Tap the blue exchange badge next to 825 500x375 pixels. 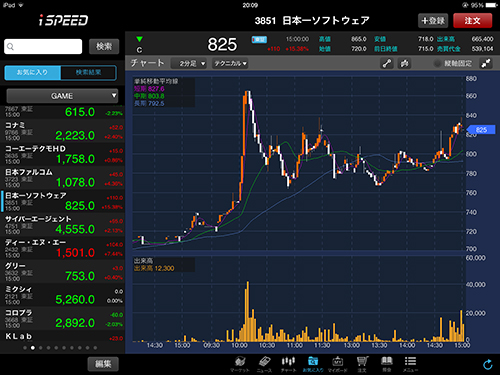(259, 39)
